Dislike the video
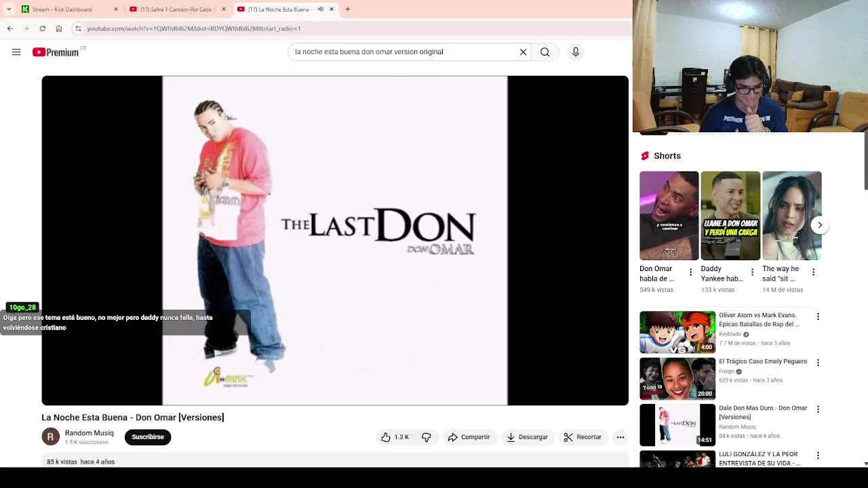Screen dimensions: 868x488 [427, 437]
